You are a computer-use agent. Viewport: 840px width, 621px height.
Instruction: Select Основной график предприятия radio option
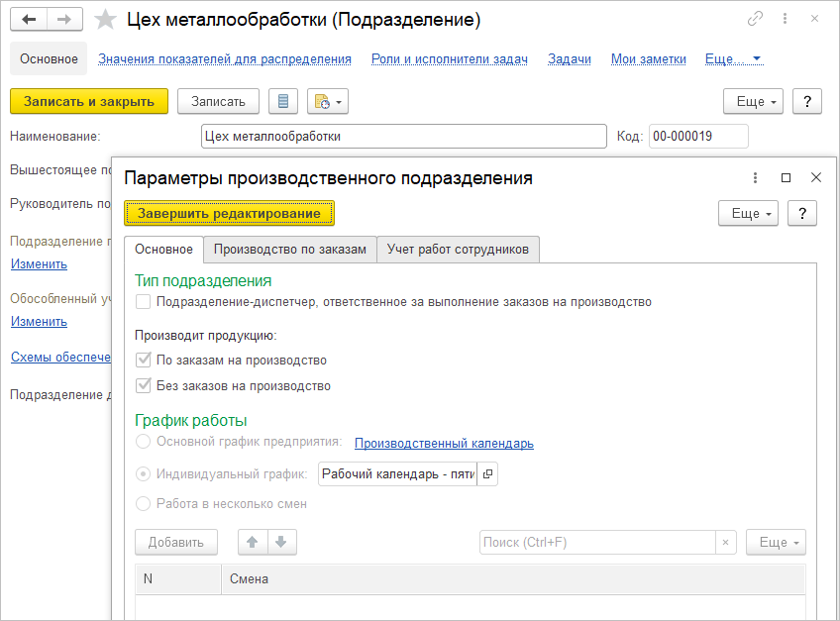143,442
